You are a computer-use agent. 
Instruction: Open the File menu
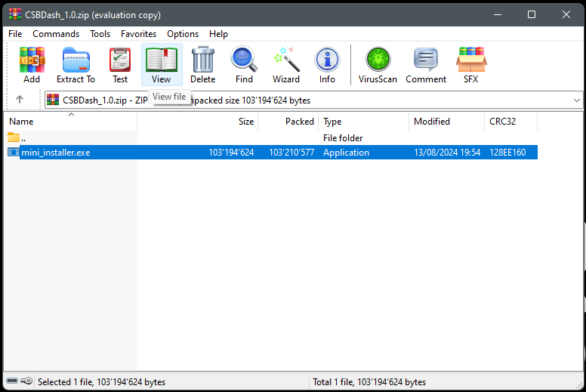tap(15, 34)
